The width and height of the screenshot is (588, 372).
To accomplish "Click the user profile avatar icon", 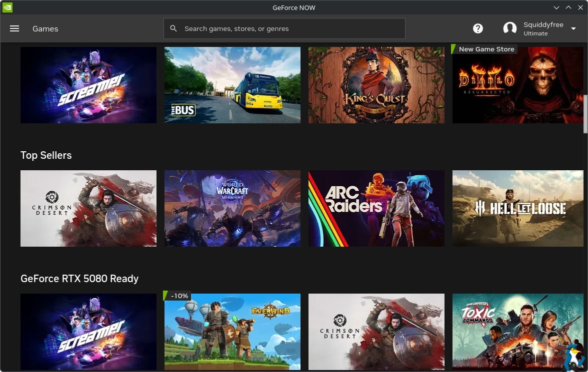I will click(509, 29).
